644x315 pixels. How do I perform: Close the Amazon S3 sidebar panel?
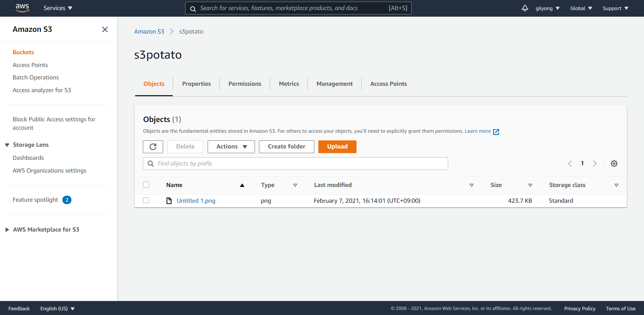pyautogui.click(x=105, y=29)
